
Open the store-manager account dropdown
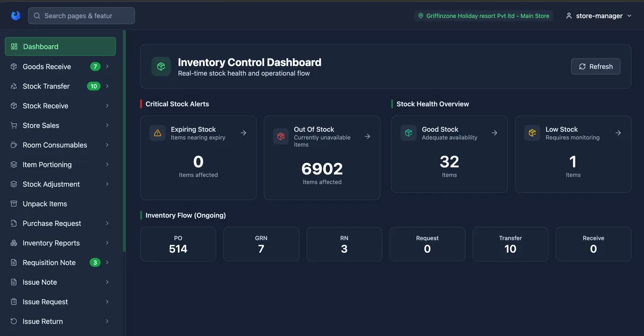pyautogui.click(x=598, y=16)
